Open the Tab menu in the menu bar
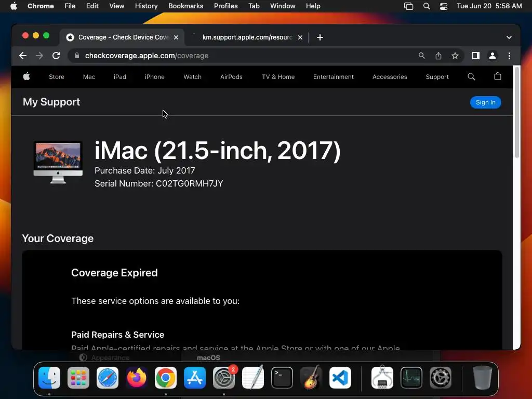 [x=254, y=6]
